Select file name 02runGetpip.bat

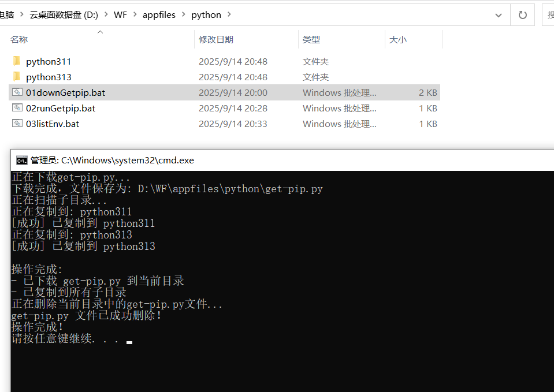tap(61, 108)
